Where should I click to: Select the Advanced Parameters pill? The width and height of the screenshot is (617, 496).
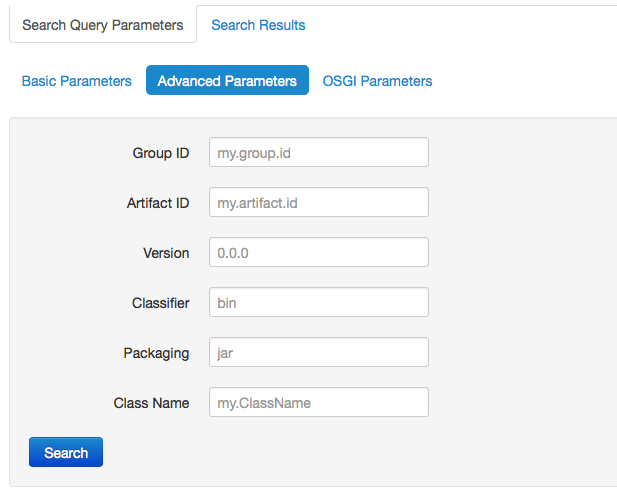click(227, 81)
